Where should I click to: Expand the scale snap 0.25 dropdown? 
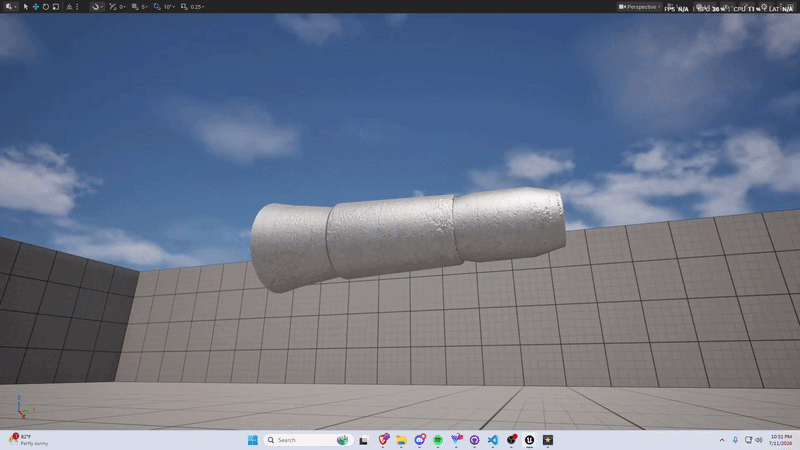(197, 7)
